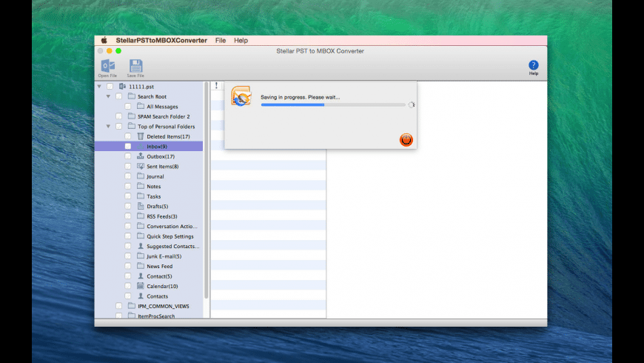Click the Outbox tray icon

(x=141, y=156)
